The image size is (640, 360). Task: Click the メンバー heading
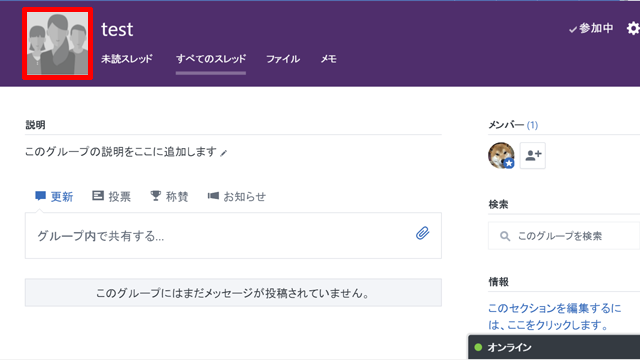click(x=506, y=125)
